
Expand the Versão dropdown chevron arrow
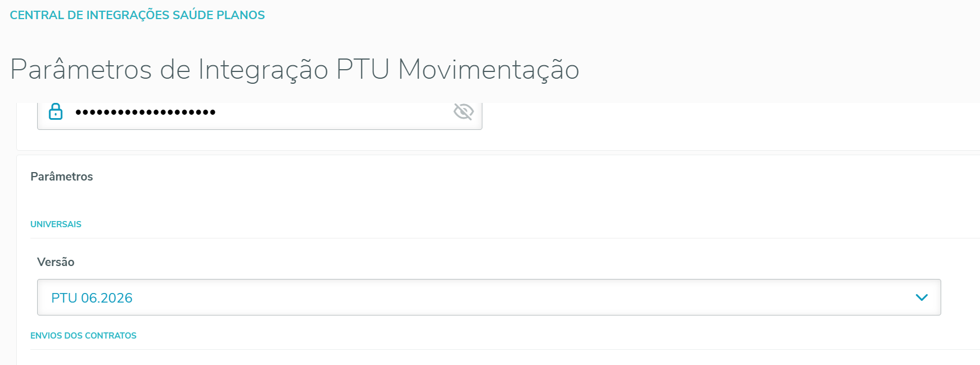click(x=921, y=298)
